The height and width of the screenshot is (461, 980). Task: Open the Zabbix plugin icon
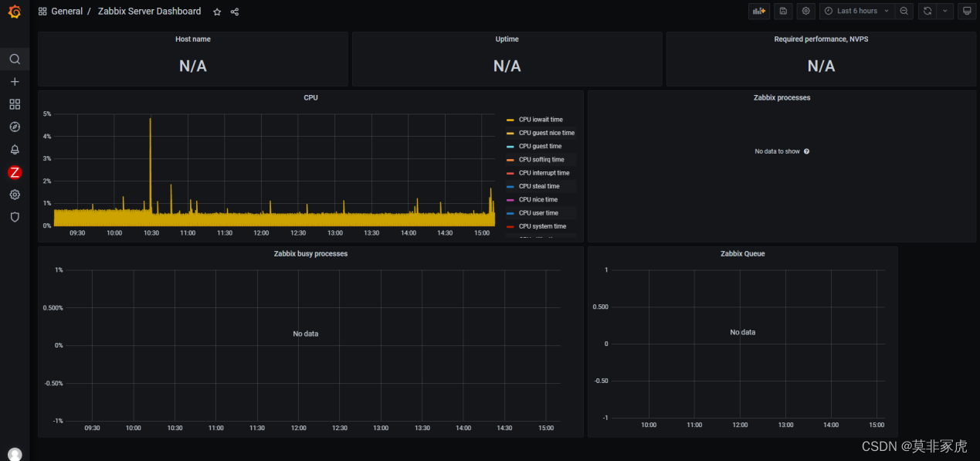click(15, 172)
